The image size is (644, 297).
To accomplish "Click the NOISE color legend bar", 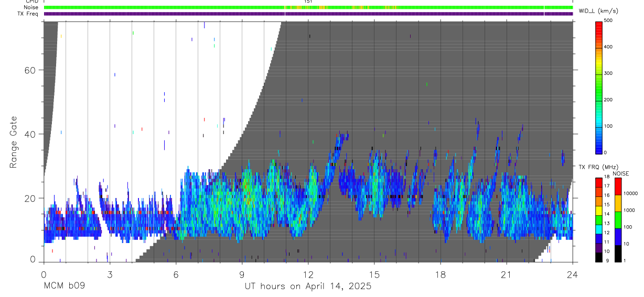I will [618, 219].
